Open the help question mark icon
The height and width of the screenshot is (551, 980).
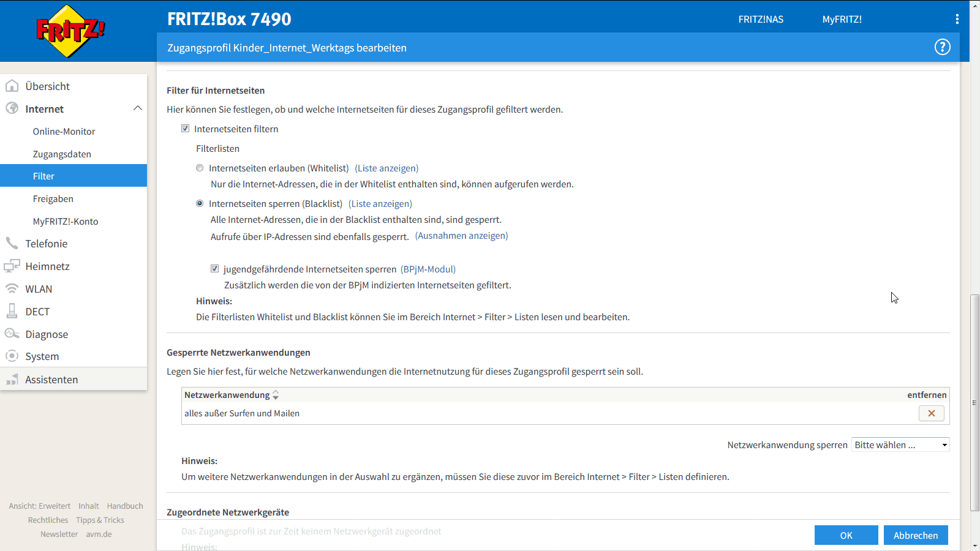click(x=942, y=47)
